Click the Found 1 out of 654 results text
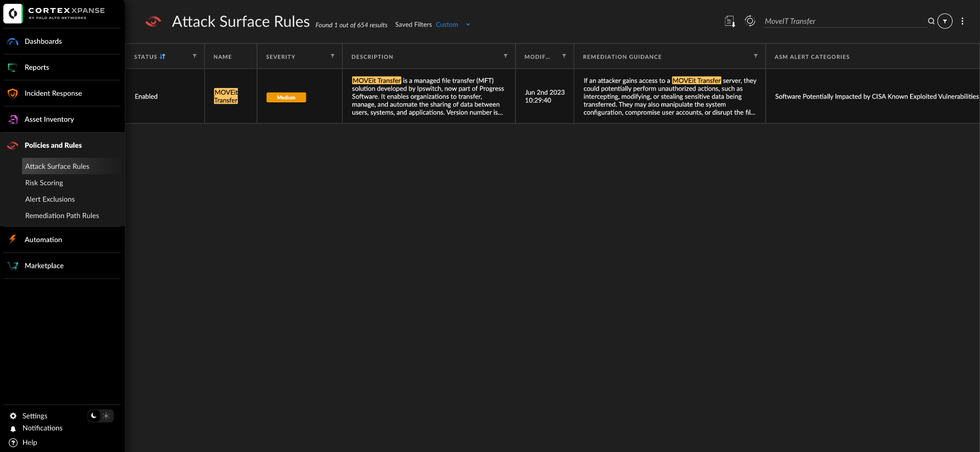Image resolution: width=980 pixels, height=452 pixels. coord(351,25)
